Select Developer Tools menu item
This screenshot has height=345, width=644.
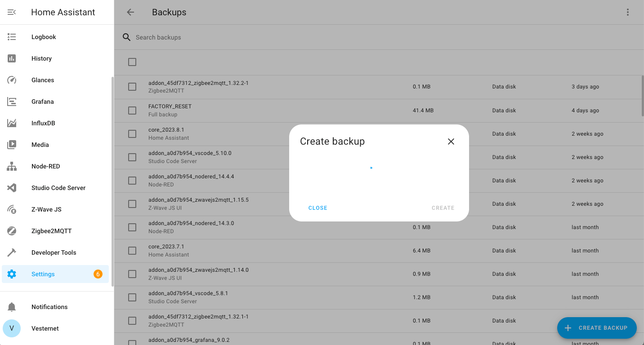point(55,252)
